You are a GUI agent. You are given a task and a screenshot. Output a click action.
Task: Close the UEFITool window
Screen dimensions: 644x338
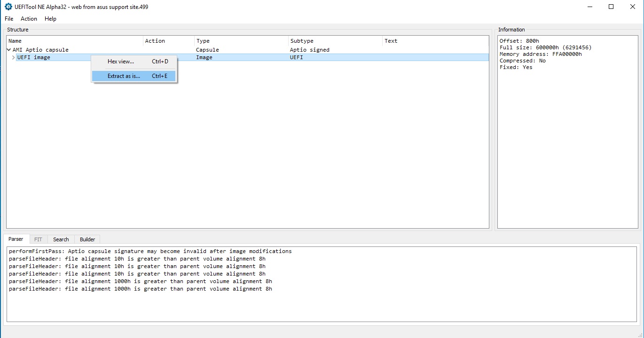pos(633,7)
